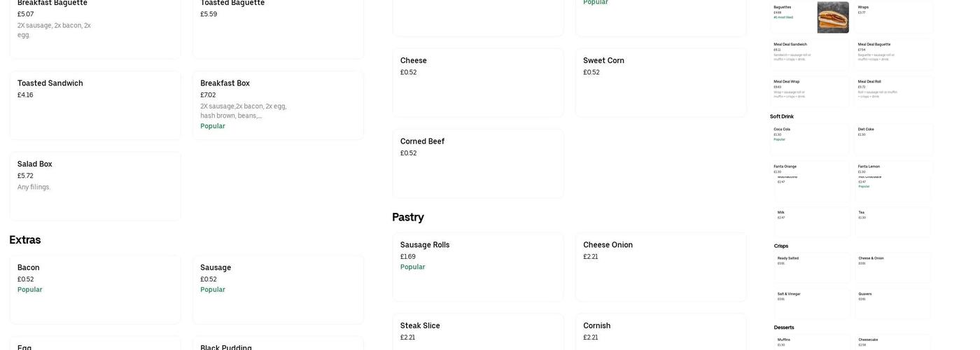This screenshot has width=980, height=350.
Task: Open the Breakfast Box menu item
Action: pos(278,104)
